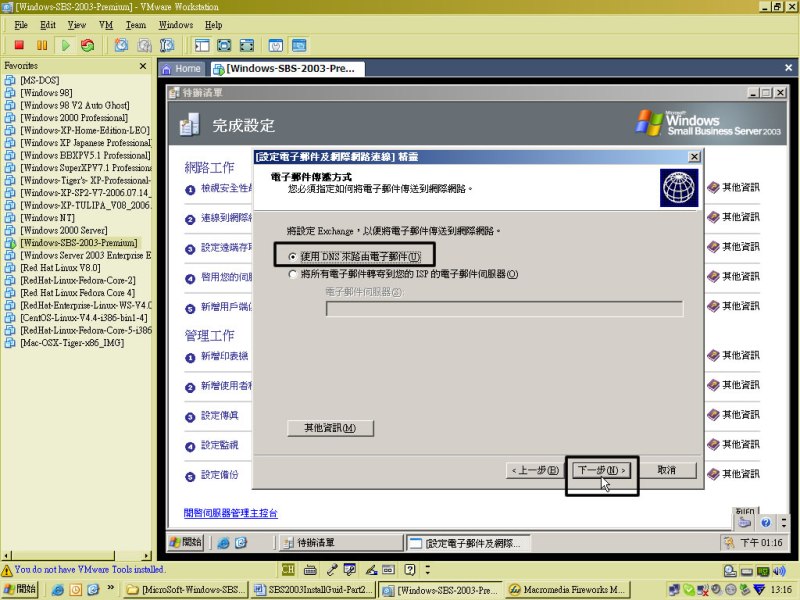
Task: Click the help question-mark icon in the IME bar
Action: click(410, 569)
